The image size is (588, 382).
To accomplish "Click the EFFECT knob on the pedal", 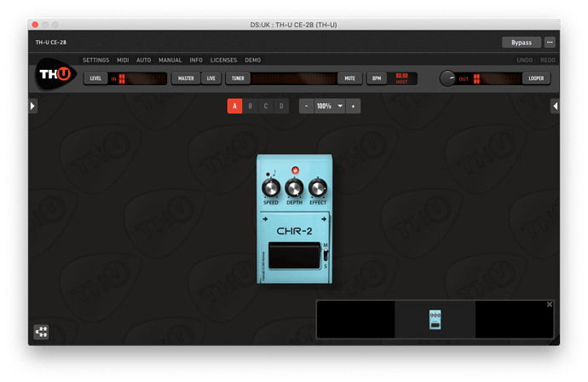I will click(x=318, y=188).
